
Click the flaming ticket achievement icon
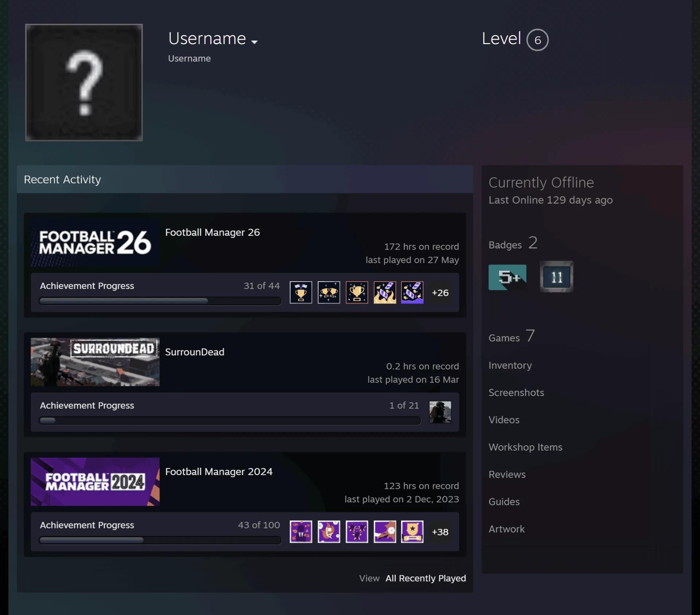[x=385, y=293]
